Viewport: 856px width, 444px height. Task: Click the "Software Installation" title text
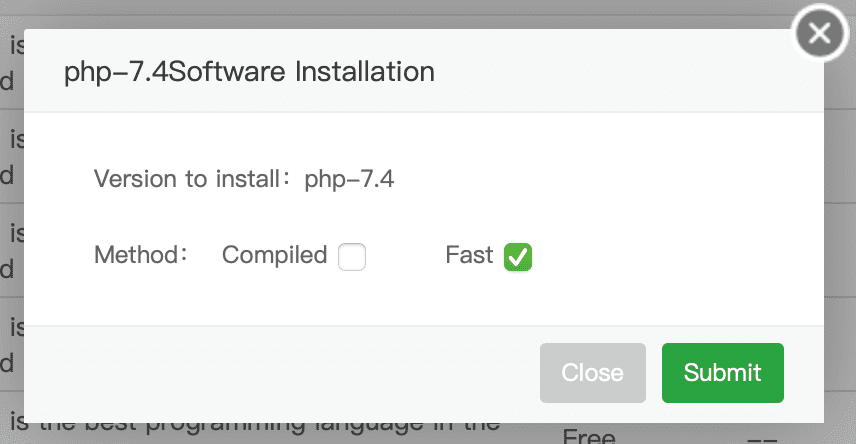point(303,72)
